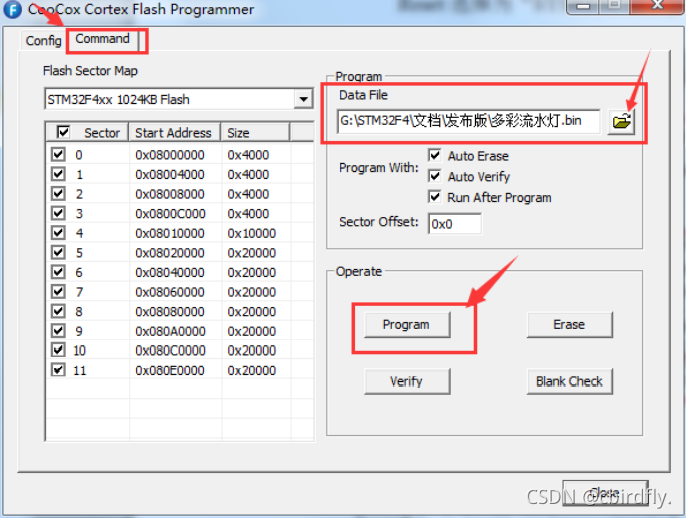Uncheck sector 6 checkbox
Image resolution: width=686 pixels, height=518 pixels.
(x=58, y=272)
